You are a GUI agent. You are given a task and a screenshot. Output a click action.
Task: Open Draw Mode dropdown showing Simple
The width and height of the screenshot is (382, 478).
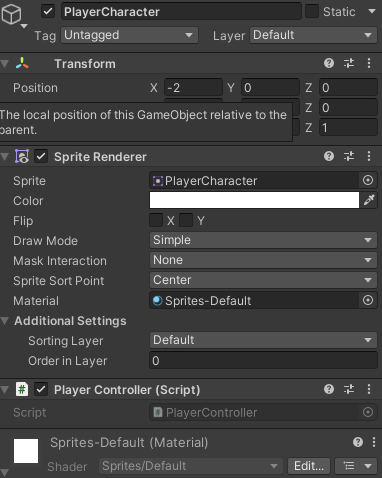point(263,240)
